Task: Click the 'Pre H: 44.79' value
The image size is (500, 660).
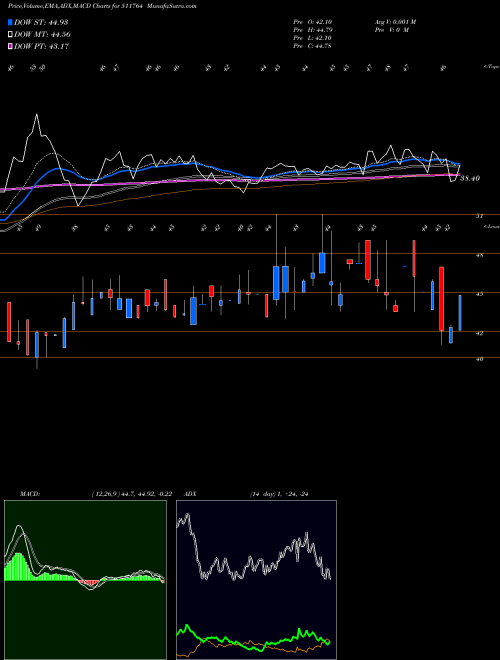Action: pyautogui.click(x=312, y=30)
